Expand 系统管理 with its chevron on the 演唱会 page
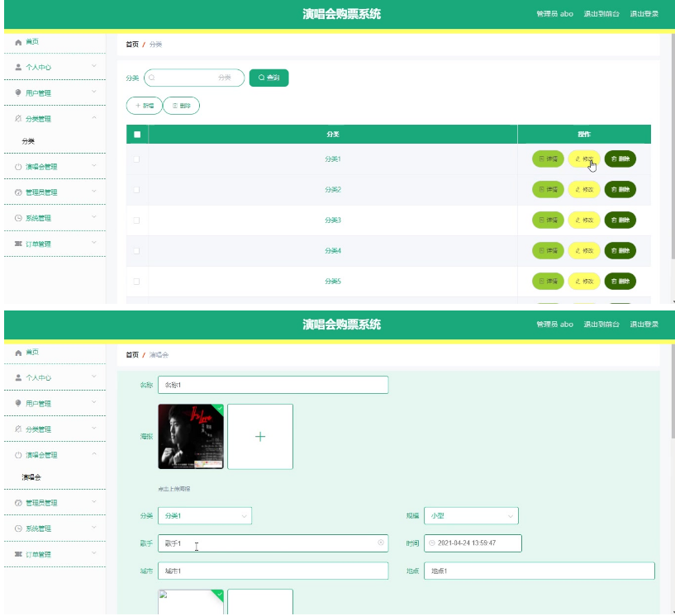675x616 pixels. point(94,528)
